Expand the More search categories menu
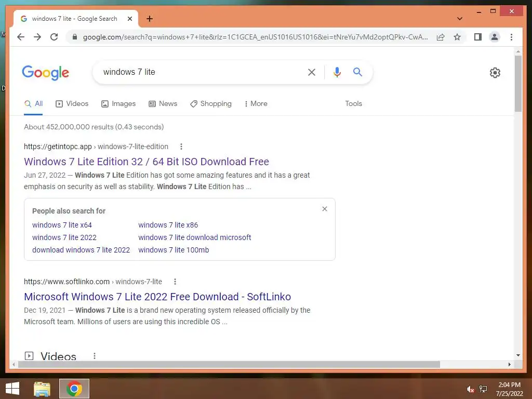The image size is (532, 399). tap(256, 104)
